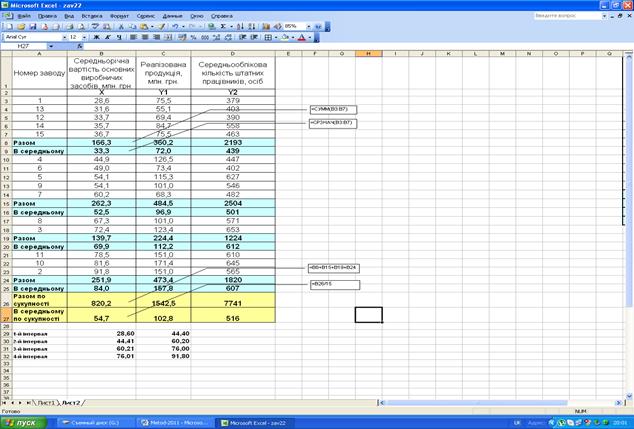The width and height of the screenshot is (634, 429).
Task: Open the Вставка menu
Action: tap(92, 16)
